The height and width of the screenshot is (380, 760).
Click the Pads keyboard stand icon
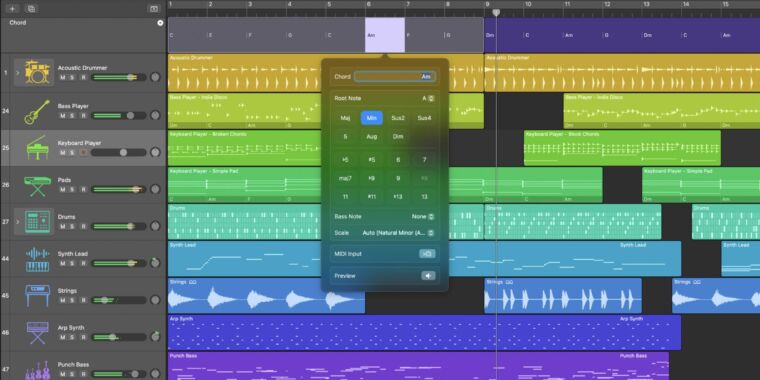click(x=37, y=186)
